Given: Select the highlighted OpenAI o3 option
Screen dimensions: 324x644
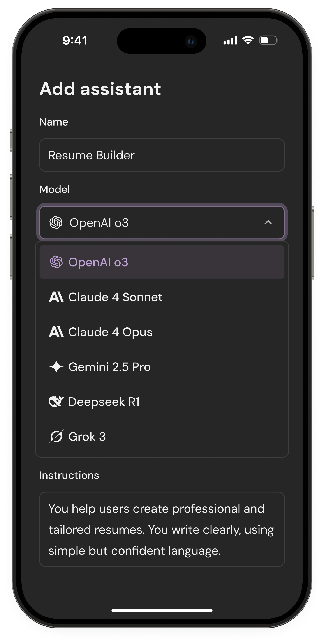Looking at the screenshot, I should [162, 262].
